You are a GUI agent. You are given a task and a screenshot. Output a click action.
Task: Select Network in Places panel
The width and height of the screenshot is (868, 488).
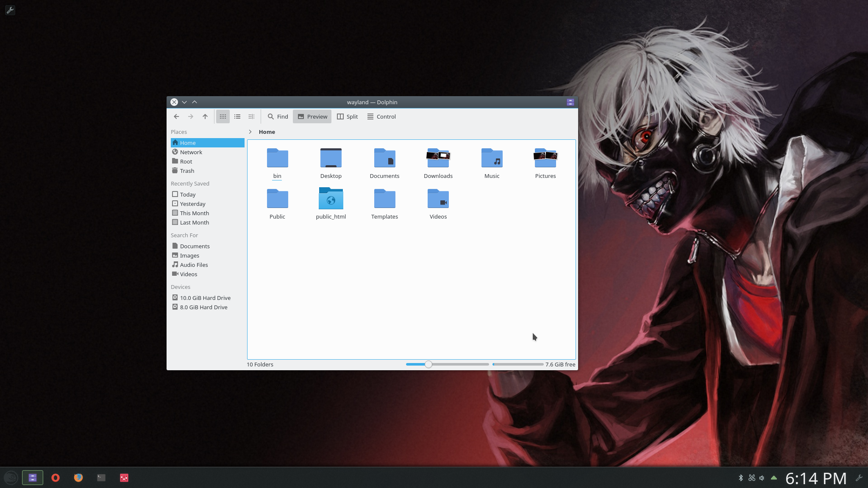point(191,152)
